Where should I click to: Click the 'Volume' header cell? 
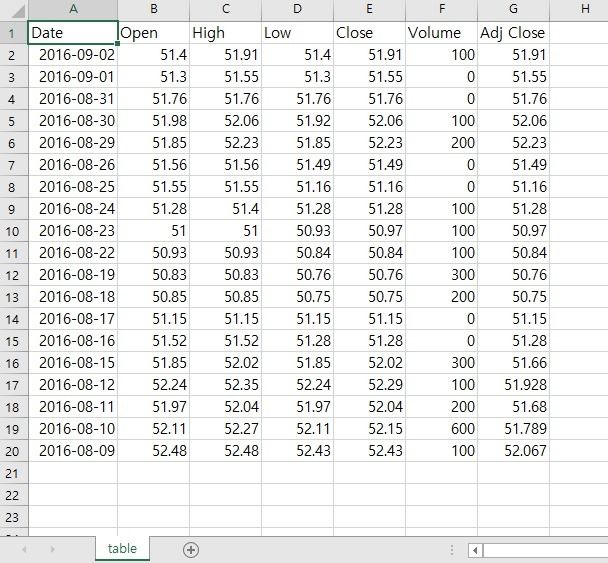click(x=442, y=33)
